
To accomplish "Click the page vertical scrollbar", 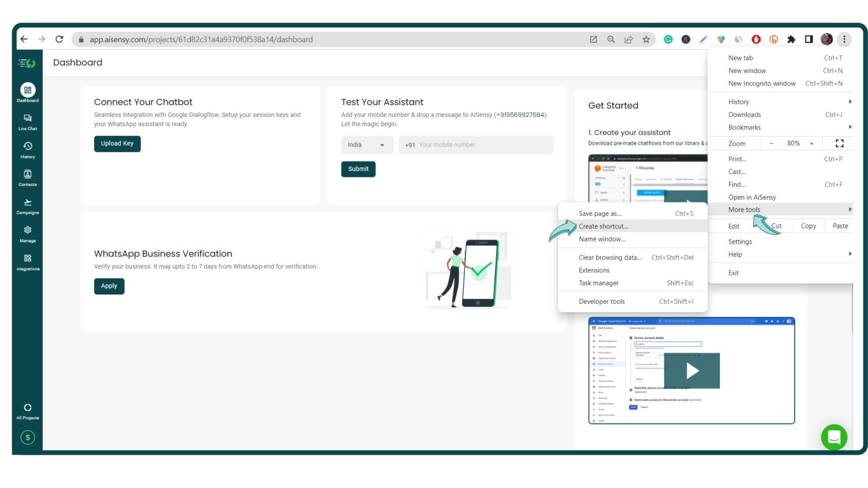I will tap(853, 308).
